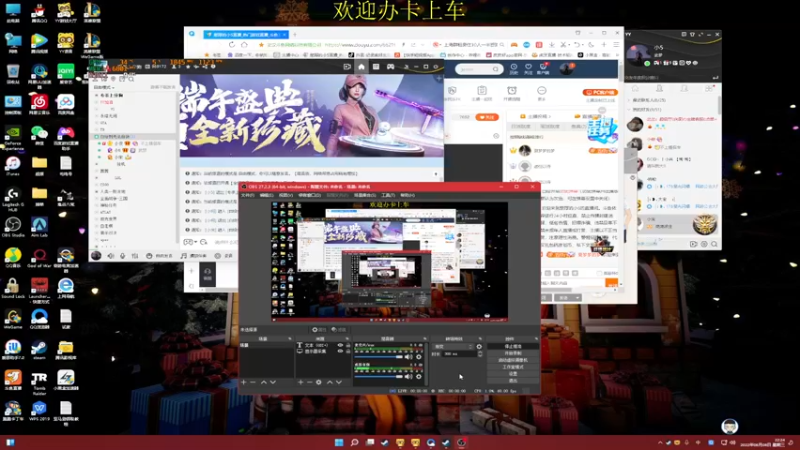
Task: Open transition properties gear in OBS
Action: coord(479,346)
